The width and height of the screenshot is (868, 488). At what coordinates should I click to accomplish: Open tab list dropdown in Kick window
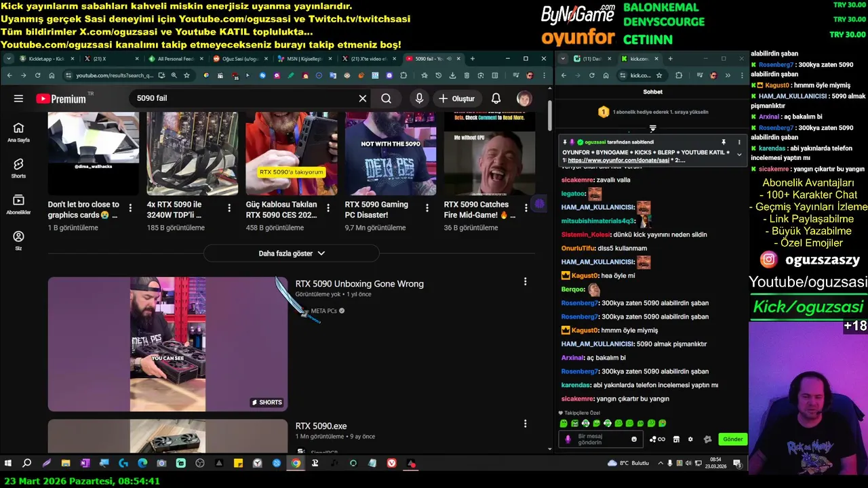click(x=563, y=59)
